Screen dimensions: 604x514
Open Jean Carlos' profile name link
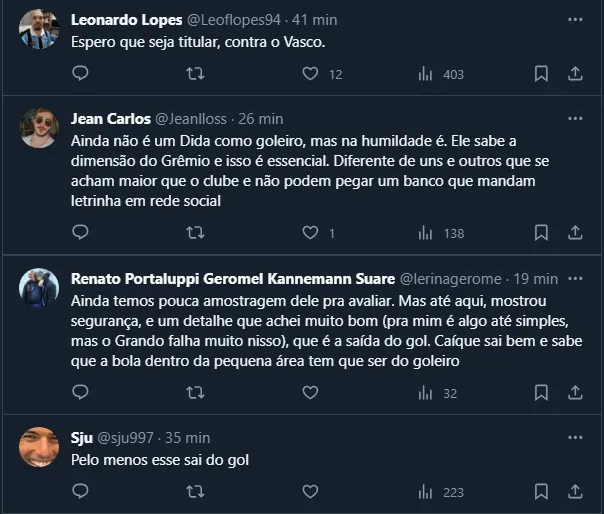click(x=109, y=118)
